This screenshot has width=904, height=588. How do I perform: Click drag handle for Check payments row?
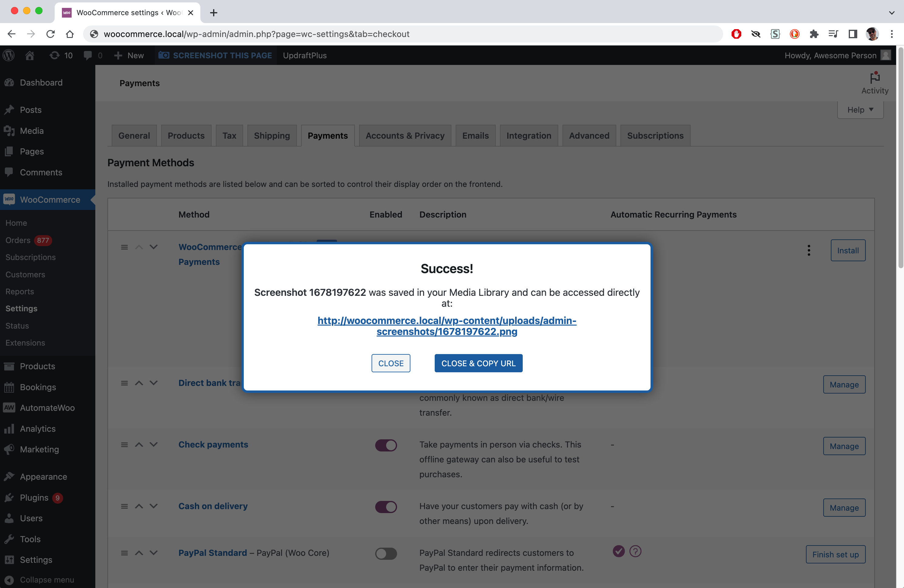[124, 444]
